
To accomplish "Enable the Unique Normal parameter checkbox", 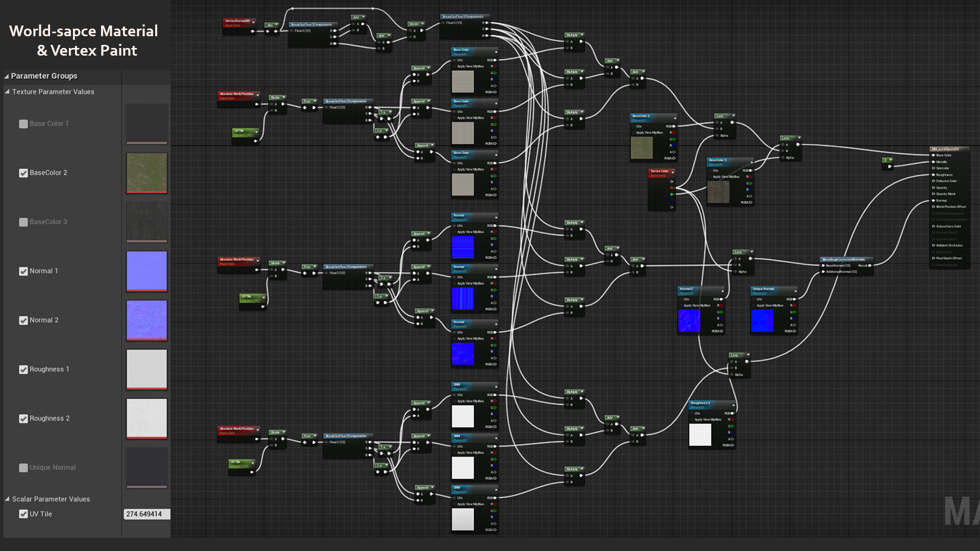I will 23,468.
